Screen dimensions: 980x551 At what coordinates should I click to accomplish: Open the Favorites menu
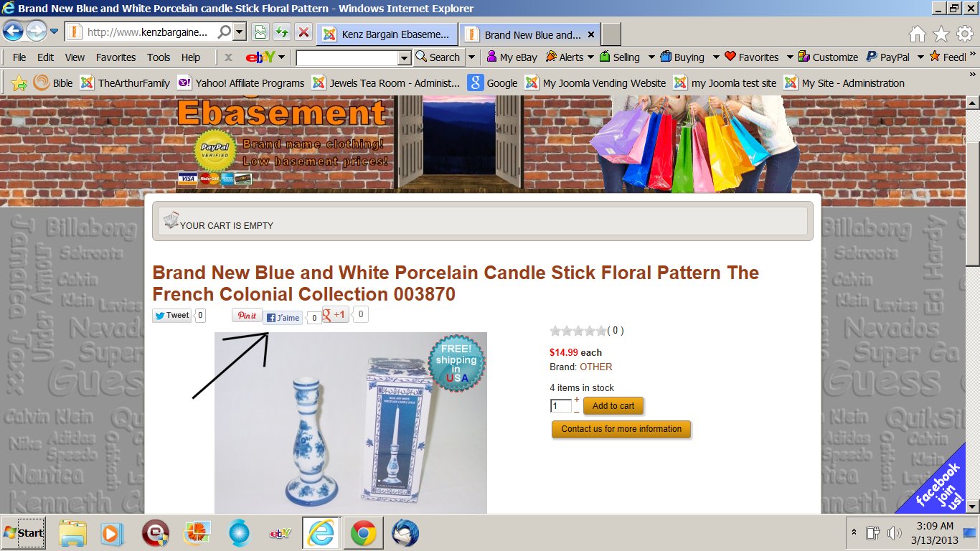coord(116,57)
